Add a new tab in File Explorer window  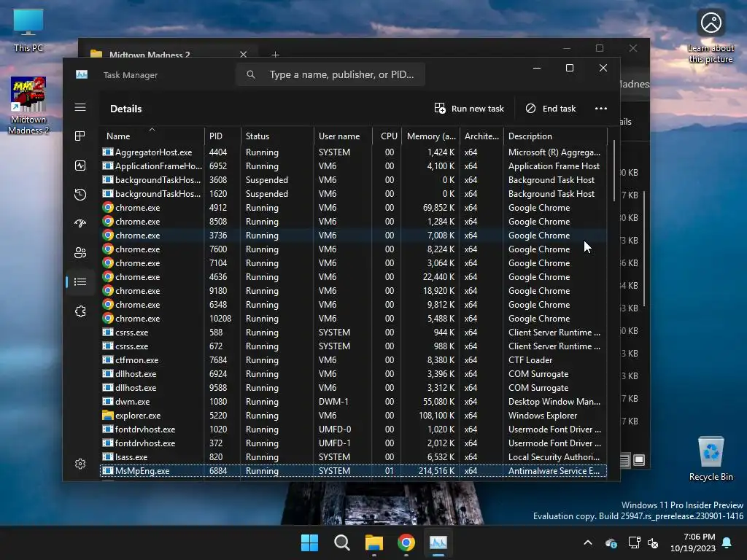click(275, 54)
